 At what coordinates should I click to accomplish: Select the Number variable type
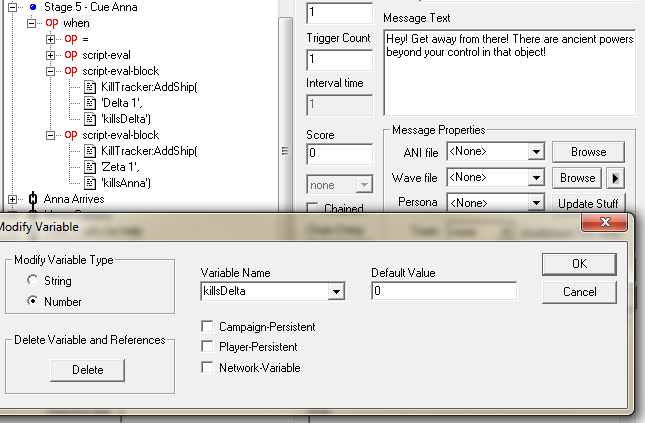click(32, 301)
